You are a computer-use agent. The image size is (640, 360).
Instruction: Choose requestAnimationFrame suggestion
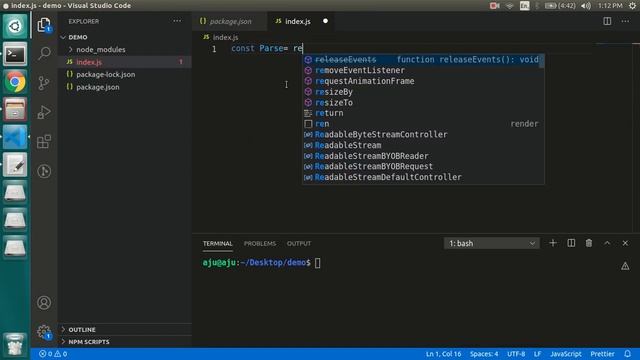click(x=423, y=81)
